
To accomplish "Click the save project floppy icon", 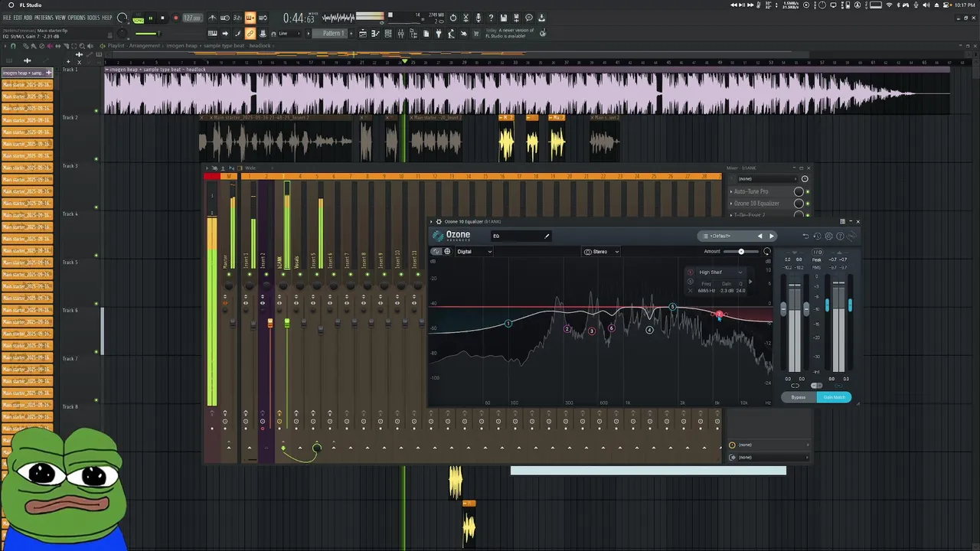I will tap(504, 18).
